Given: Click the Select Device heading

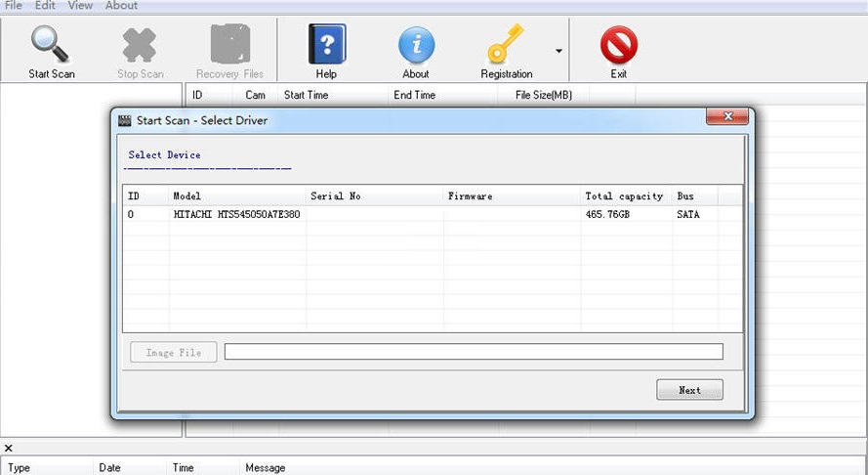Looking at the screenshot, I should (164, 154).
